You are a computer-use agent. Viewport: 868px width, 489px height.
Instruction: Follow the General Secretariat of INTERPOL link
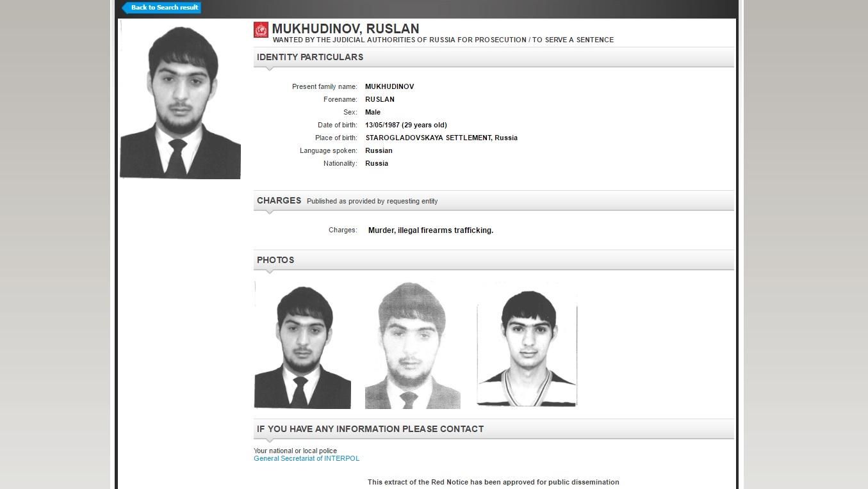(x=306, y=458)
